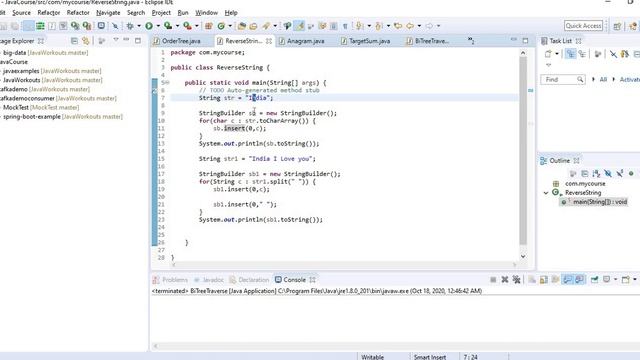Click the Pin Console icon

[594, 280]
